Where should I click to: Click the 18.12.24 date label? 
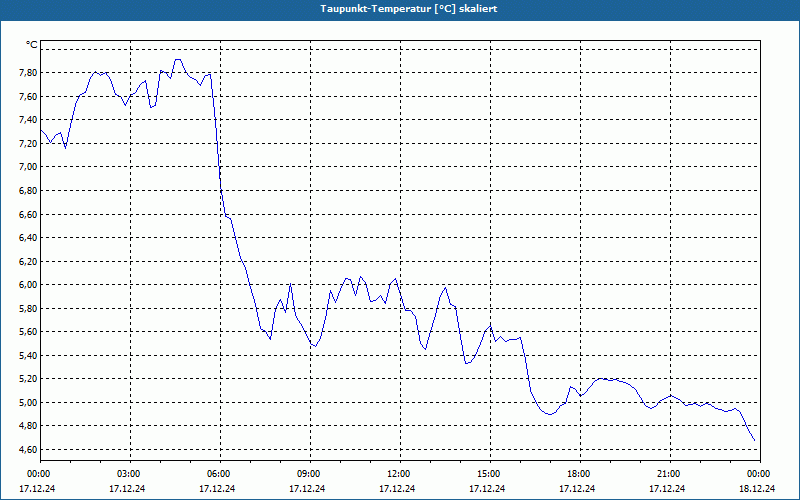(x=757, y=488)
